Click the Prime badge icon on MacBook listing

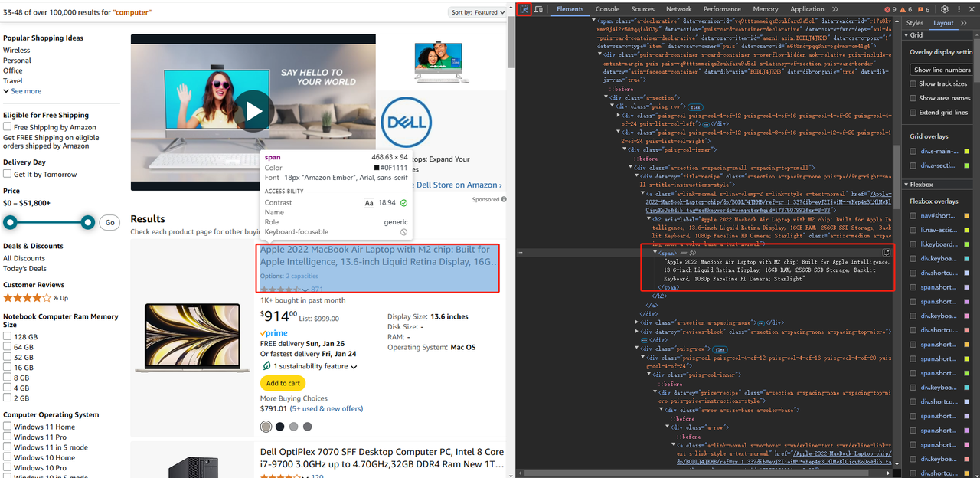coord(273,333)
